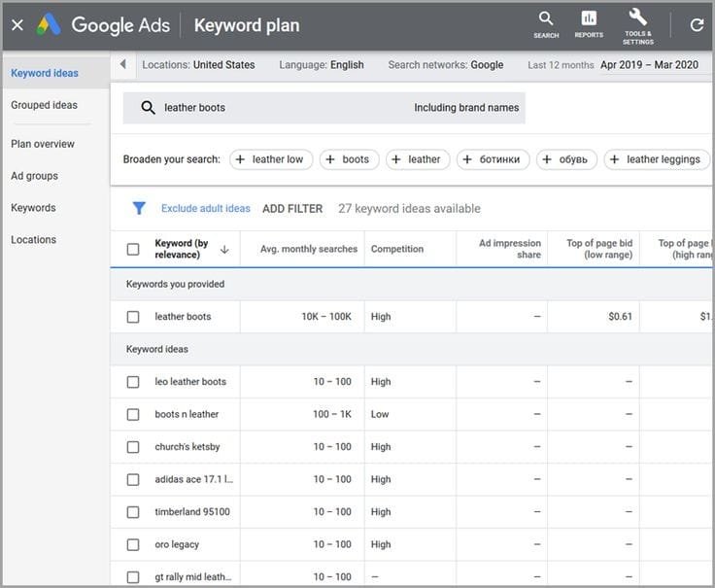Add 'leather low' to broaden search
715x588 pixels.
point(271,159)
